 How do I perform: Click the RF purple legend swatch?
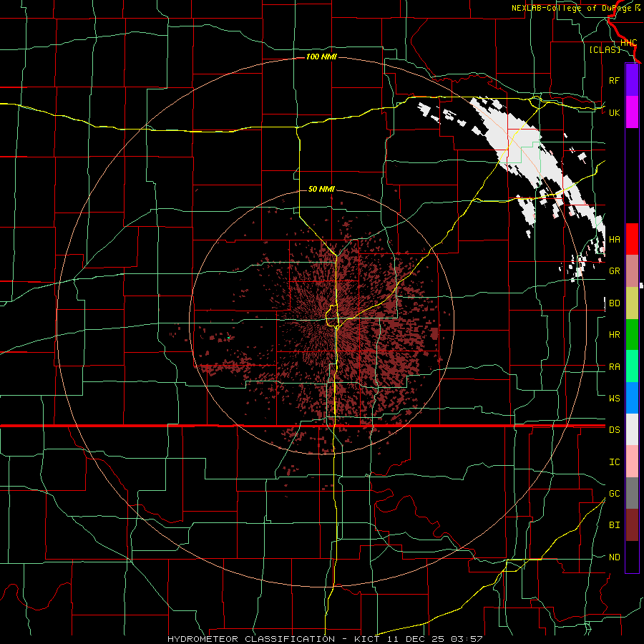632,80
